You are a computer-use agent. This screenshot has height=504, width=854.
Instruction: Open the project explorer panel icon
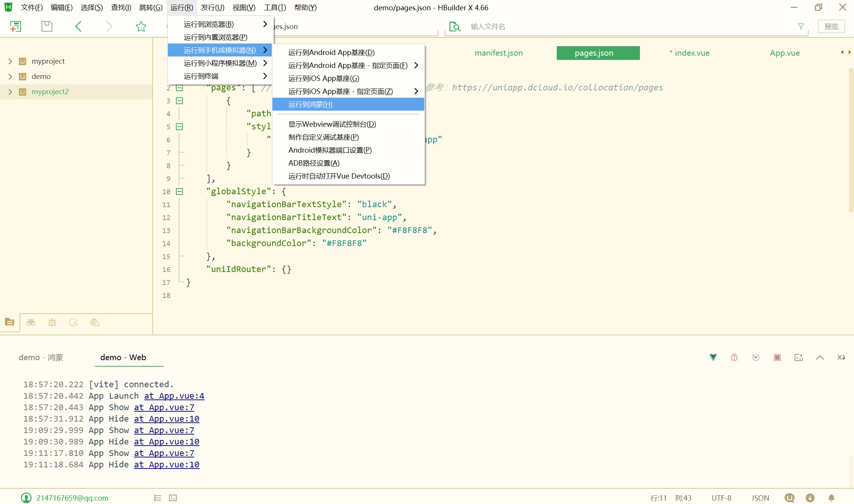coord(10,322)
